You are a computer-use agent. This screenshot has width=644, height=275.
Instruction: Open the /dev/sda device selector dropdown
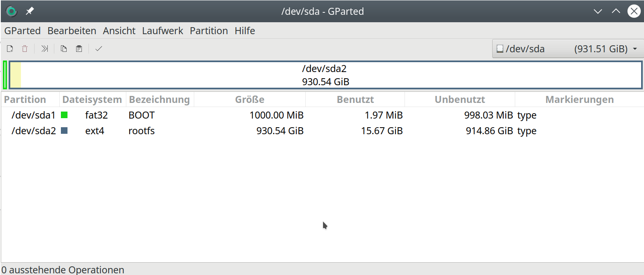(567, 49)
